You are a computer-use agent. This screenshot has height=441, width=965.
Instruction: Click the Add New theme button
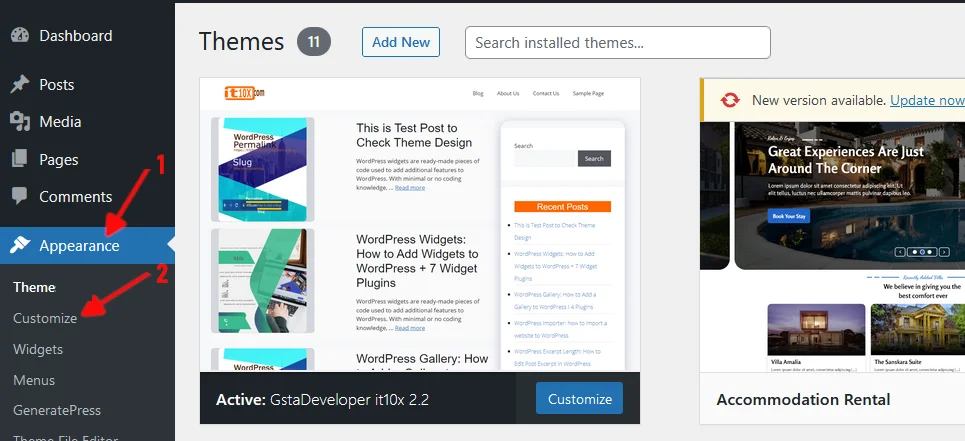point(401,42)
